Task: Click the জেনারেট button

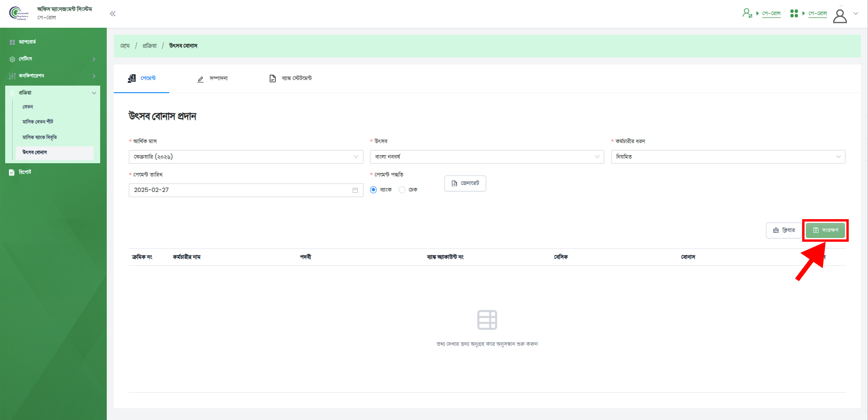Action: 465,183
